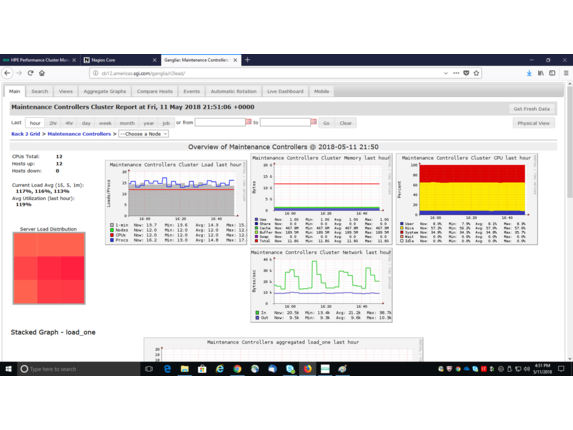This screenshot has height=430, width=573.
Task: Follow the Maintenance Controllers breadcrumb link
Action: pos(79,134)
